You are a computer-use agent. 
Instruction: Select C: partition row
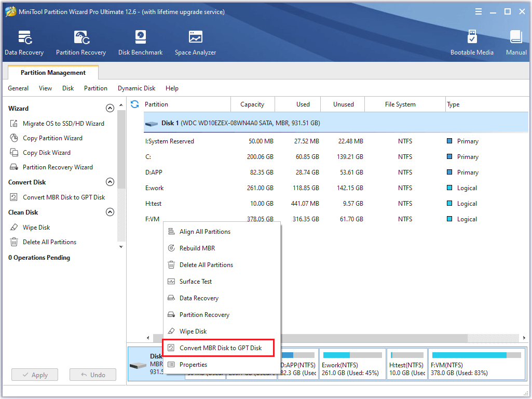[336, 156]
